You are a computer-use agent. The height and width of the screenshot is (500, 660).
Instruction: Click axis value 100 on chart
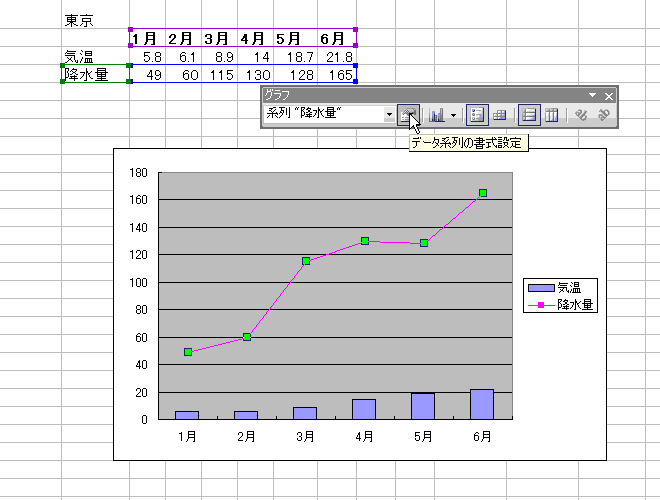(138, 282)
